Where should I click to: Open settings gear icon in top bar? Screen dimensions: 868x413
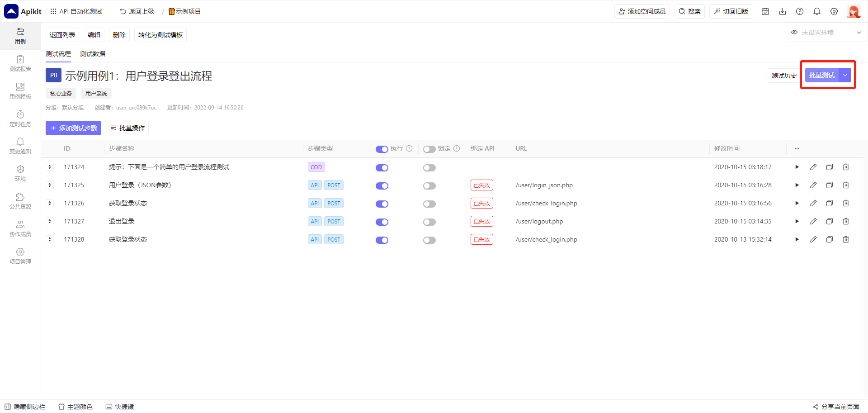click(834, 11)
